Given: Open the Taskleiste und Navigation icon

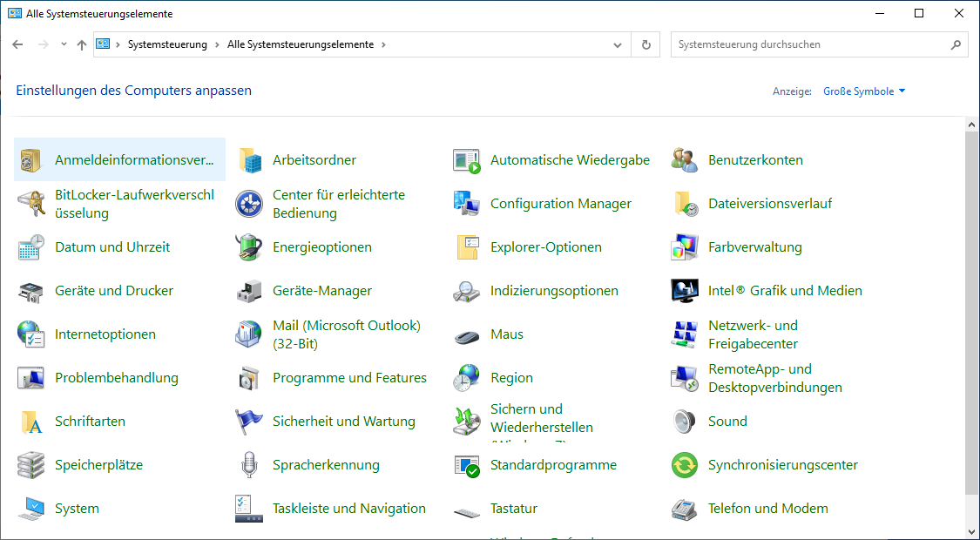Looking at the screenshot, I should 249,509.
